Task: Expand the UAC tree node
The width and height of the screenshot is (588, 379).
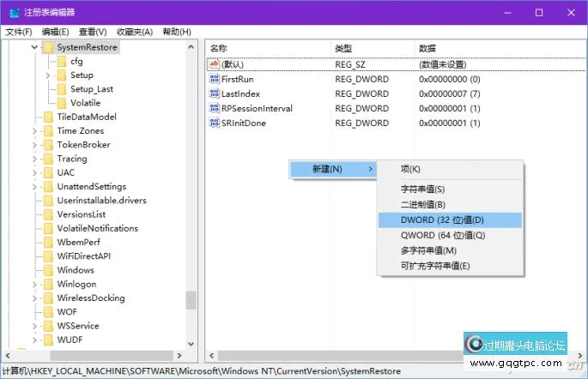Action: [34, 172]
